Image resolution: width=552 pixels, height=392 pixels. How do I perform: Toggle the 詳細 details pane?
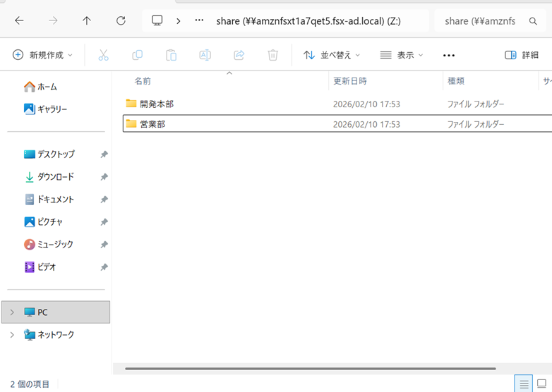pyautogui.click(x=522, y=55)
